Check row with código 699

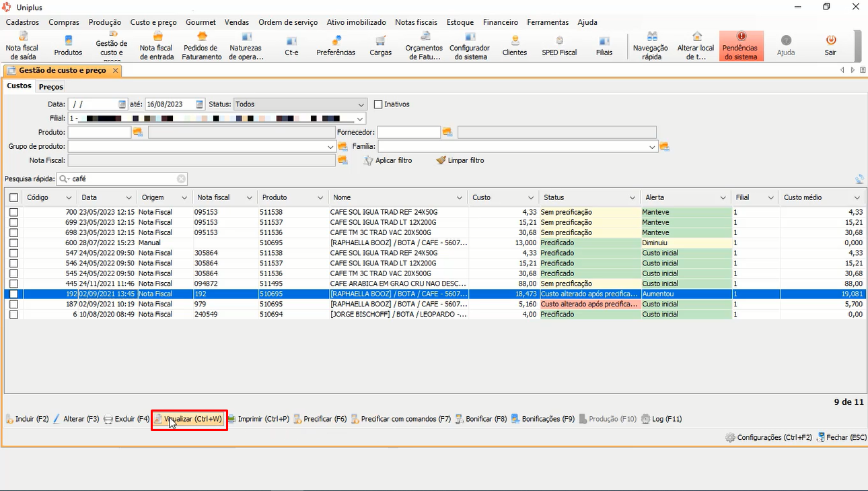point(13,222)
